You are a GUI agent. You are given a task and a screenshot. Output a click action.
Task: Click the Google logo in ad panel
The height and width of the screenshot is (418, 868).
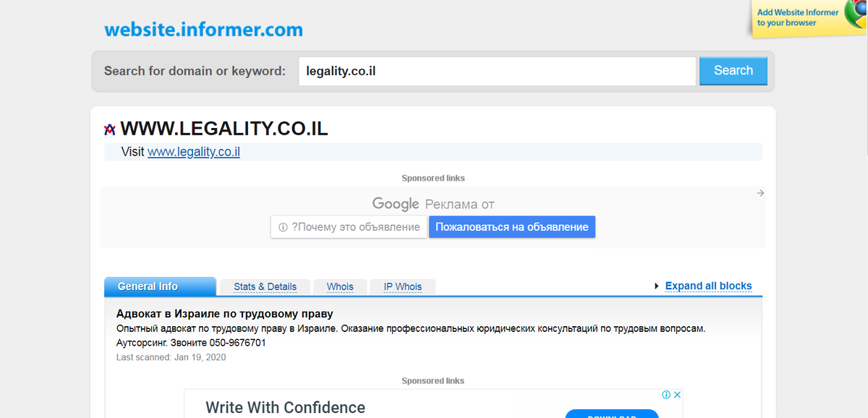pos(396,204)
